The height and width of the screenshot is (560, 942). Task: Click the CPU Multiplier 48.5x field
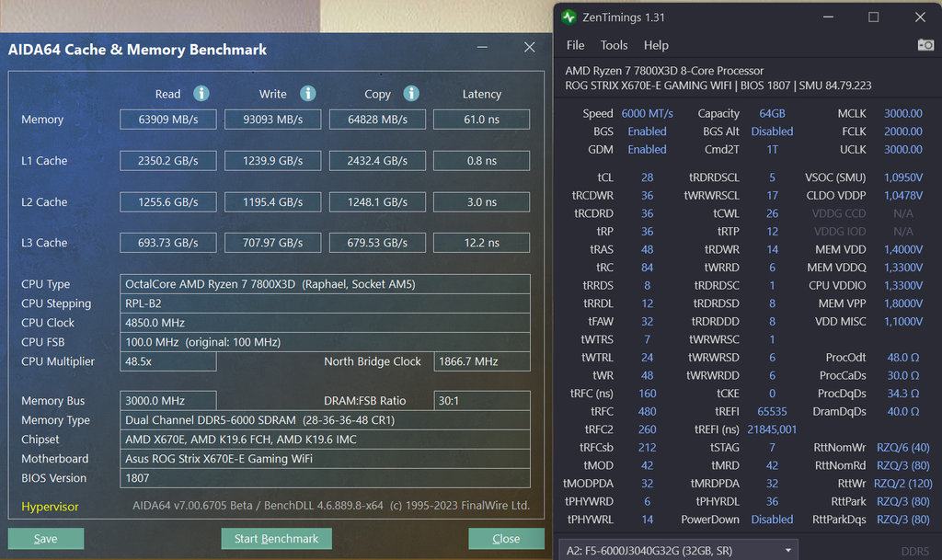pos(168,361)
